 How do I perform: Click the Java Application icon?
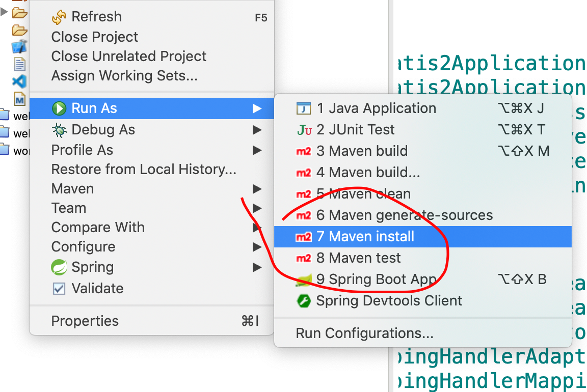pos(304,108)
